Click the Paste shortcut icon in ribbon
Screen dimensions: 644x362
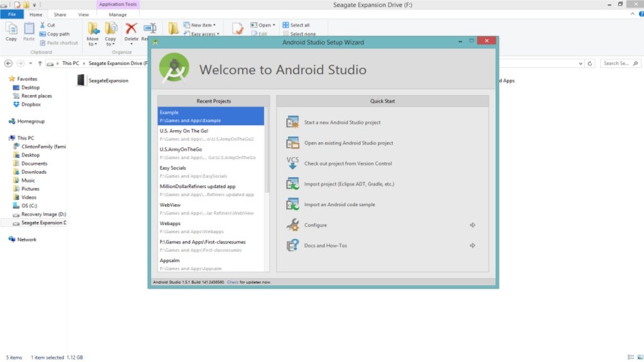coord(42,43)
